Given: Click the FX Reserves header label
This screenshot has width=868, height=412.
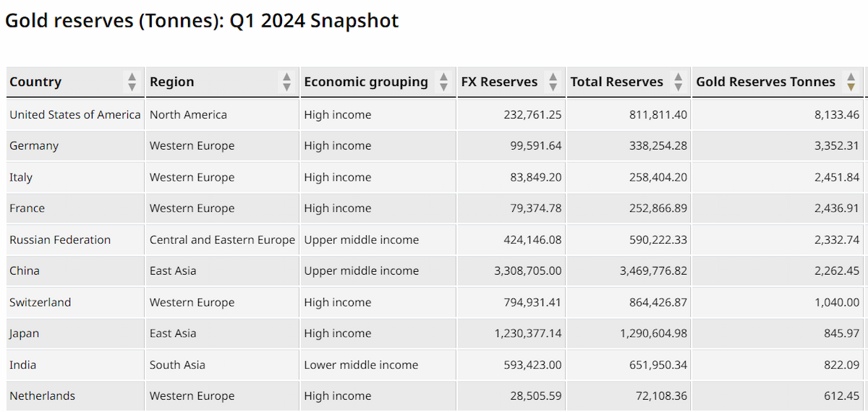Looking at the screenshot, I should [499, 82].
